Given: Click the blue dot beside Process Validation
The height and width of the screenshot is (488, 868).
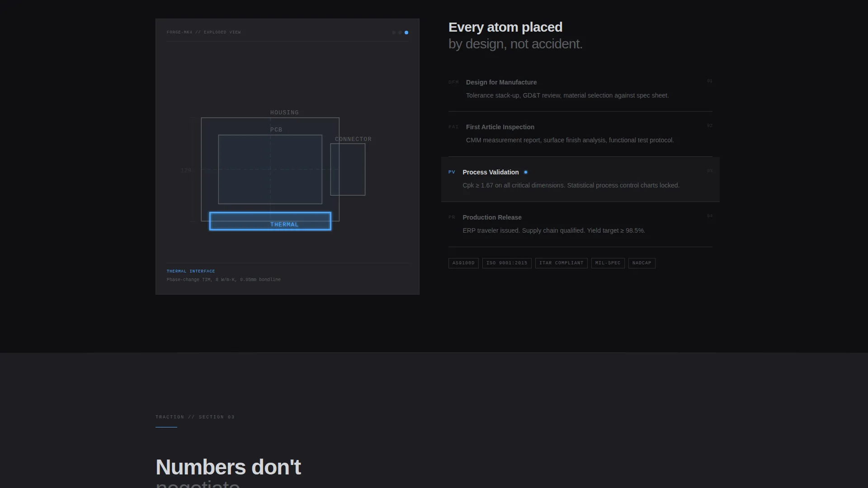Looking at the screenshot, I should tap(525, 172).
